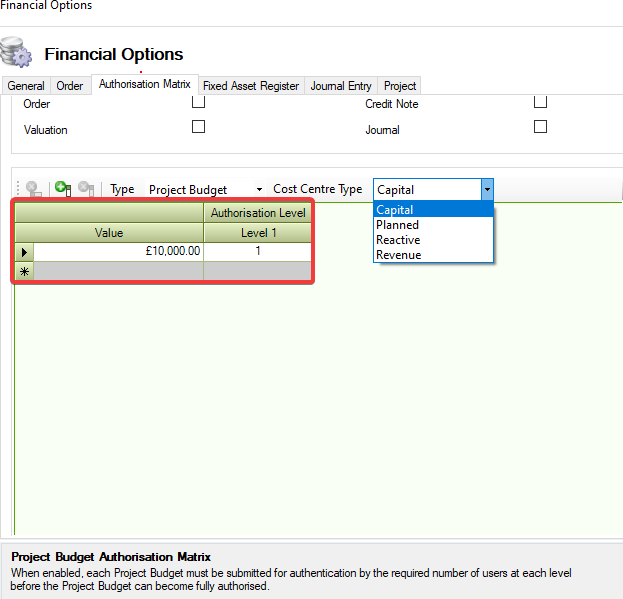Collapse the Cost Centre Type dropdown arrow
Image resolution: width=623 pixels, height=599 pixels.
[x=487, y=189]
